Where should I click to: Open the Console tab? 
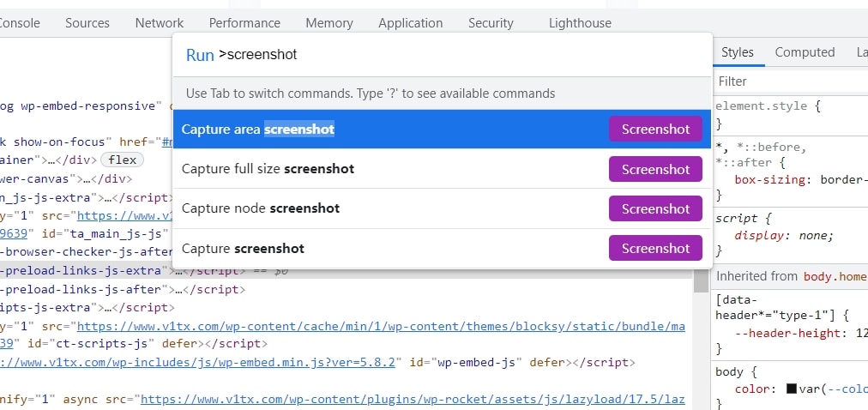coord(19,23)
